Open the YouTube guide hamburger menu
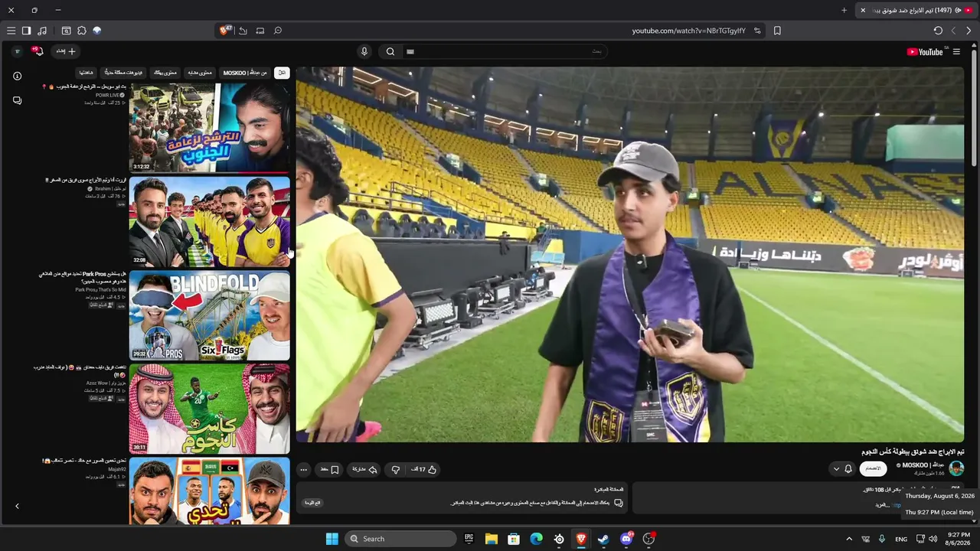This screenshot has height=551, width=980. 956,51
